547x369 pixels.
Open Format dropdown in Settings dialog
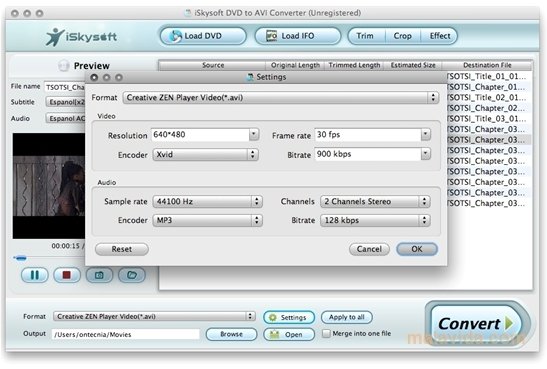tap(280, 98)
